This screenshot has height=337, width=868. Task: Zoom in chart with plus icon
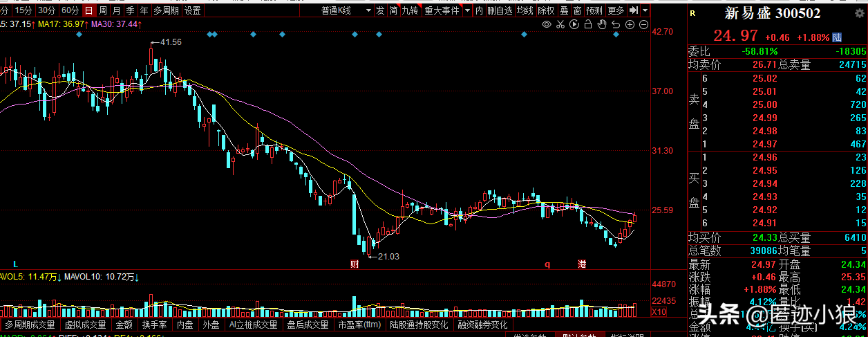coord(630,24)
